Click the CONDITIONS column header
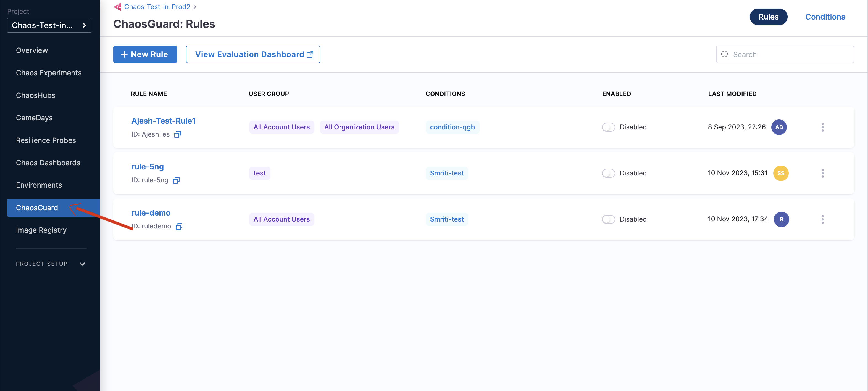 pyautogui.click(x=445, y=94)
